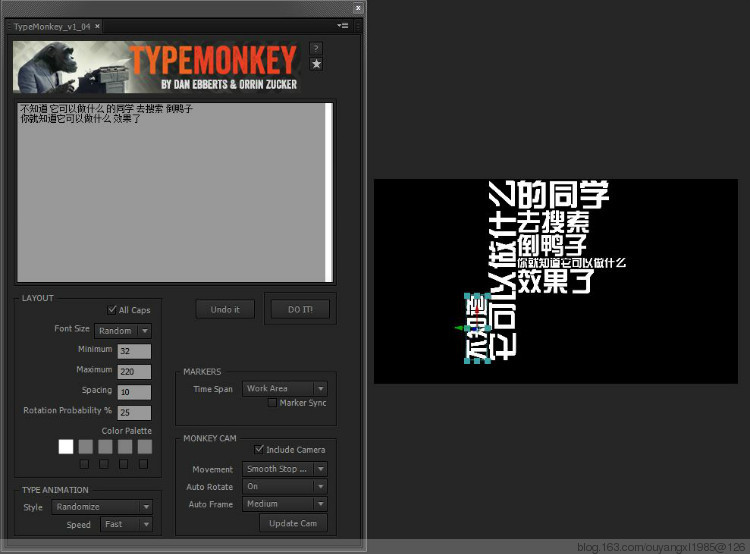750x554 pixels.
Task: Click the Maximum font size field
Action: coord(134,371)
